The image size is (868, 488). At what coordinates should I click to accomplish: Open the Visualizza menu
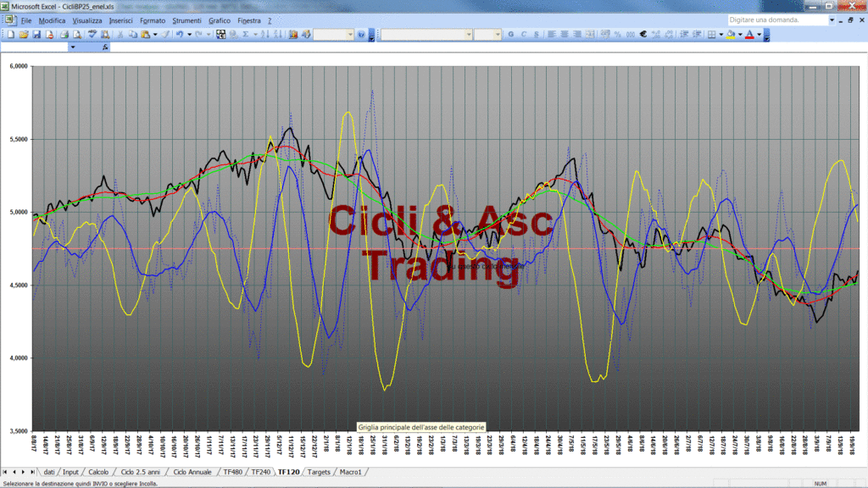[87, 20]
